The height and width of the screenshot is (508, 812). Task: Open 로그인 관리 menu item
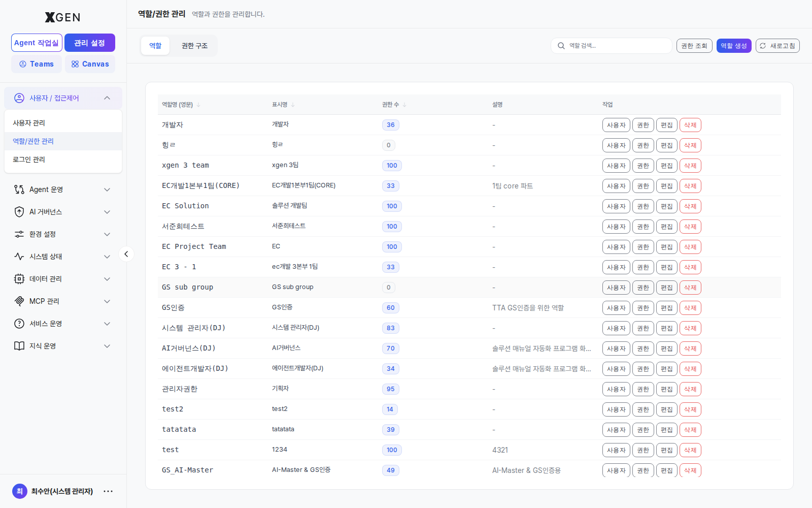click(x=63, y=160)
